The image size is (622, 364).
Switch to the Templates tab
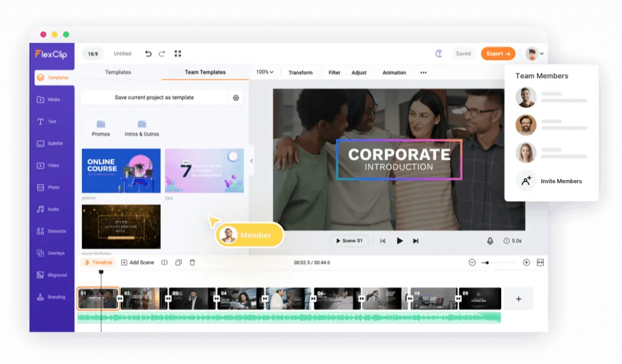click(x=118, y=72)
